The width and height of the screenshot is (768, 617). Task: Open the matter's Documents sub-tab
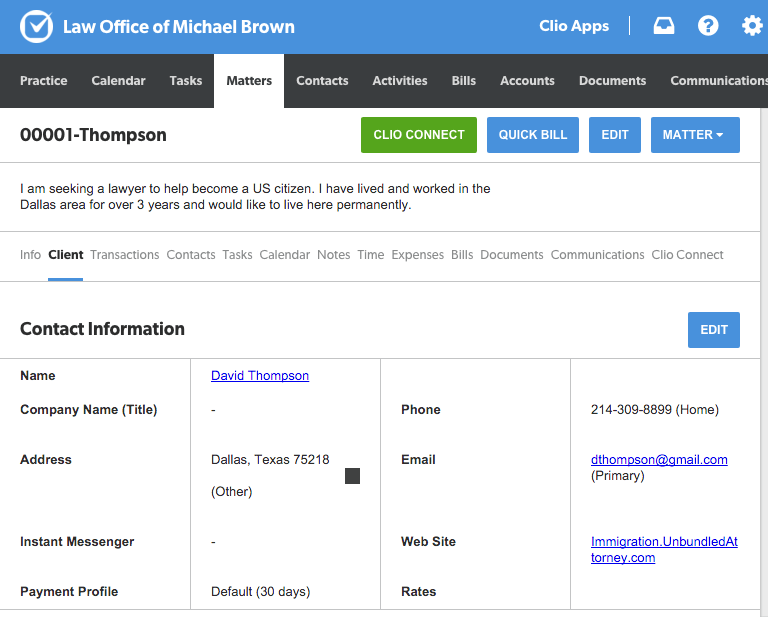(x=512, y=255)
